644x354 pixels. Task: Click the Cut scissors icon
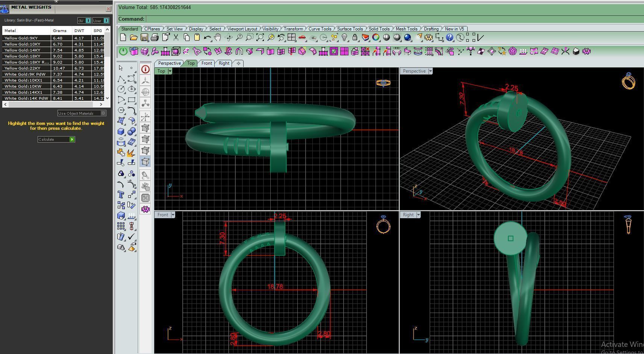click(176, 37)
